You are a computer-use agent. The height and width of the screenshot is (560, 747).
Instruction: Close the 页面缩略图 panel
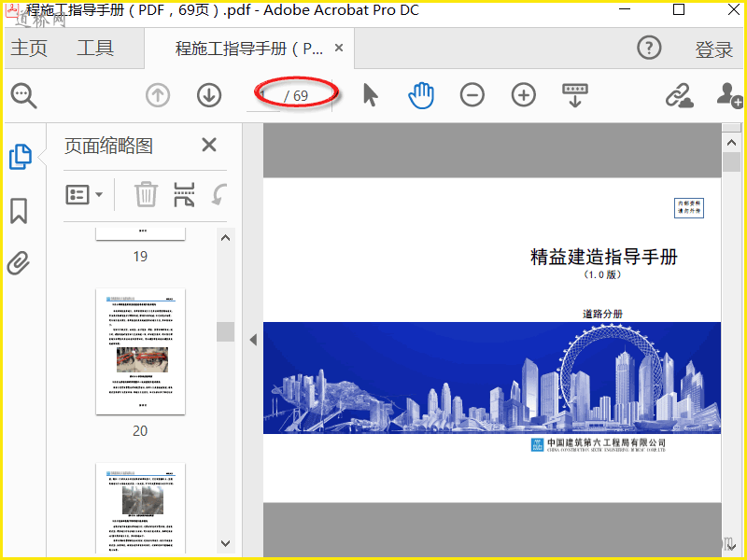[209, 145]
